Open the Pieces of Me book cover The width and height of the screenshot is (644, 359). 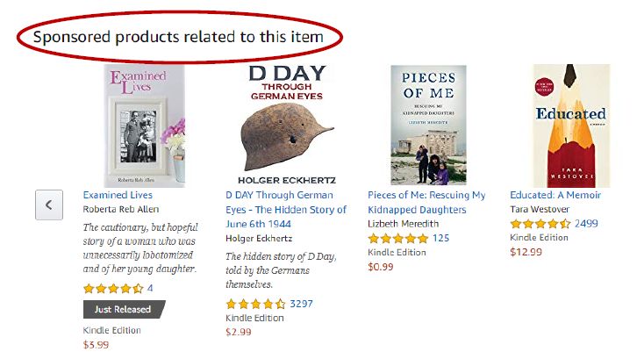pyautogui.click(x=428, y=125)
